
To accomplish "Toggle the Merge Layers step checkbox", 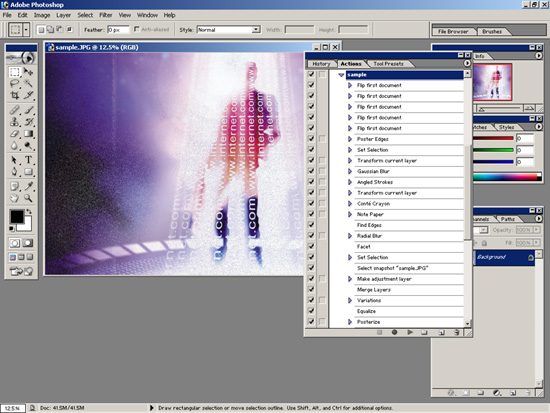I will 311,289.
